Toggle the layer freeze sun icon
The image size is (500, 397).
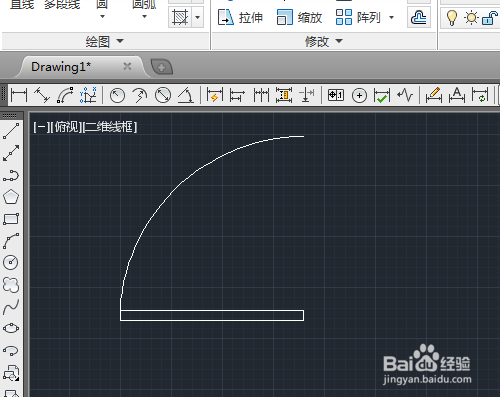click(x=471, y=18)
